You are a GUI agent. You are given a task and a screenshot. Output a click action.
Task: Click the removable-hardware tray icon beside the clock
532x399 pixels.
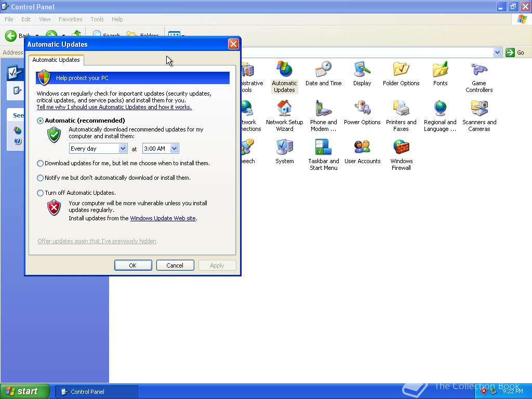pos(494,391)
